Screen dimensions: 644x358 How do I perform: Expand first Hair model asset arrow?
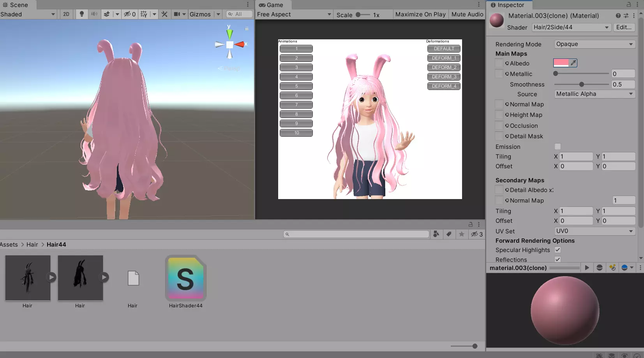pos(51,277)
